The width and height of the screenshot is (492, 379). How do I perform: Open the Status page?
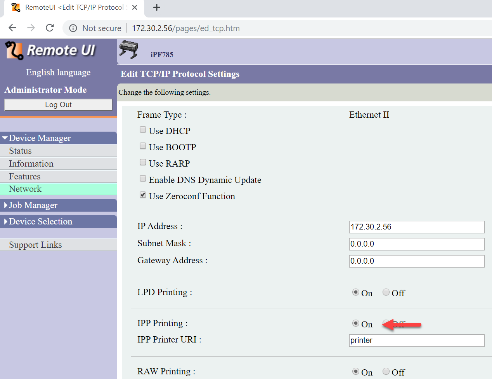(x=58, y=151)
